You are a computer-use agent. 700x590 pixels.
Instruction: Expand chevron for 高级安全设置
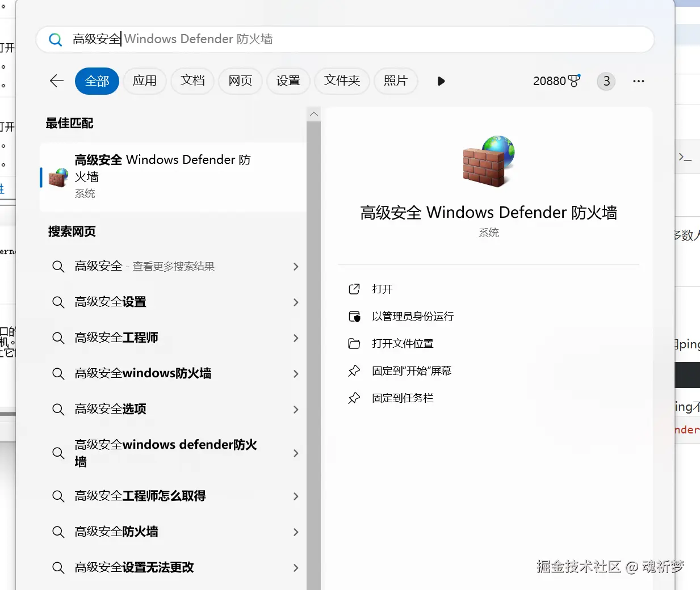click(296, 302)
